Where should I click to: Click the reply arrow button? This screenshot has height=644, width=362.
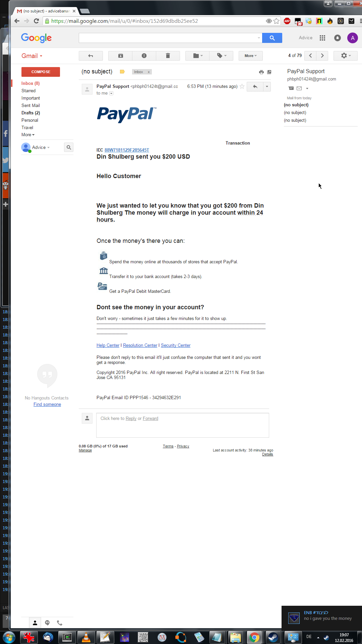point(255,87)
